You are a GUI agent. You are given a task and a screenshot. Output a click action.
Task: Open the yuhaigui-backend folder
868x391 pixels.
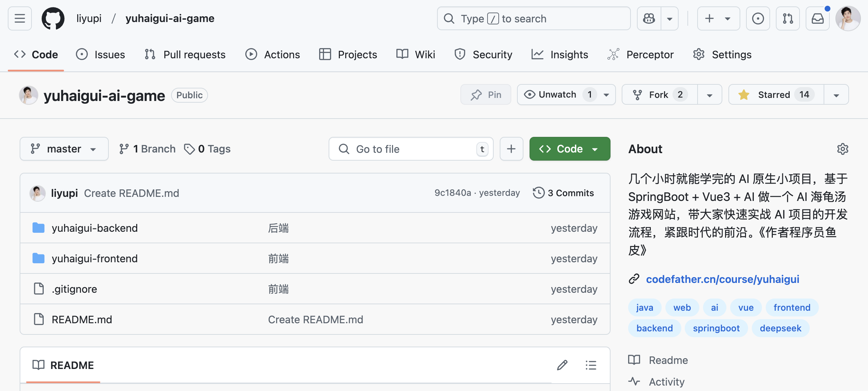point(95,228)
